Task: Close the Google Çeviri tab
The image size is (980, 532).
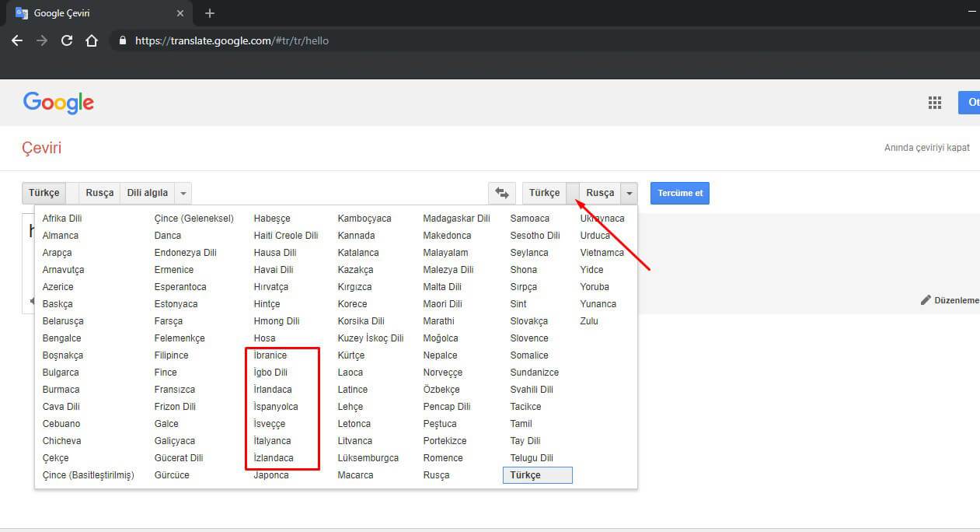Action: coord(180,13)
